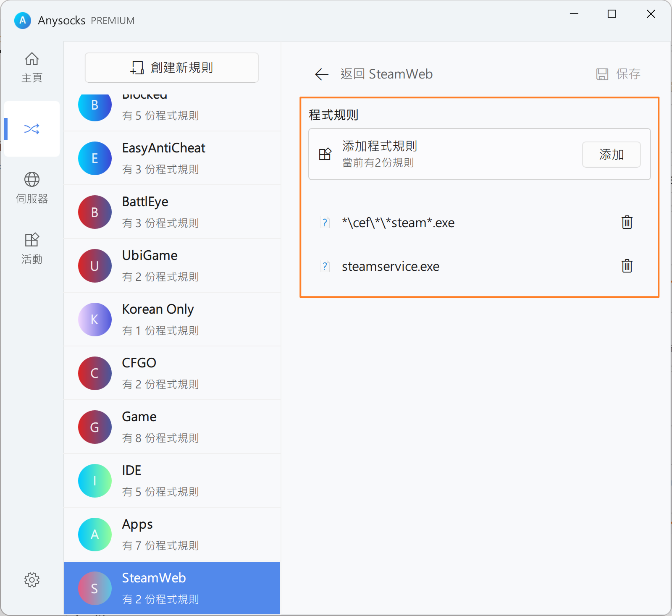
Task: Select the routing rules shuffle icon
Action: click(x=32, y=129)
